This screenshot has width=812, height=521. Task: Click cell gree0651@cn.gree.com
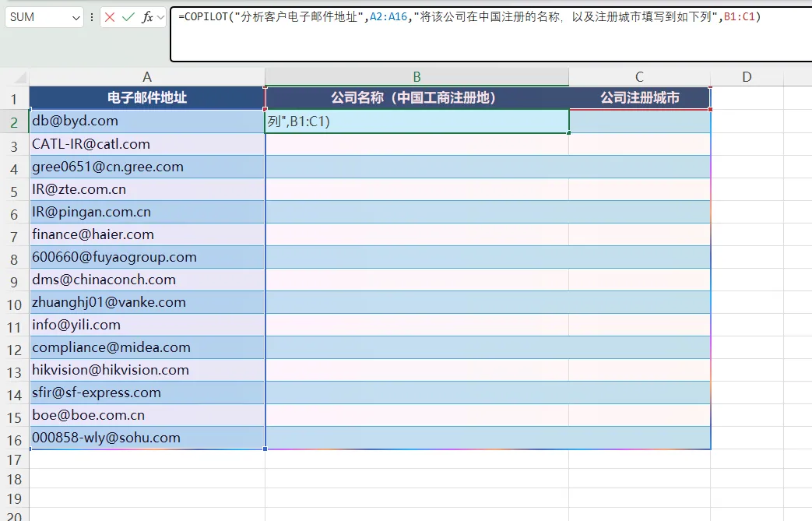point(147,167)
